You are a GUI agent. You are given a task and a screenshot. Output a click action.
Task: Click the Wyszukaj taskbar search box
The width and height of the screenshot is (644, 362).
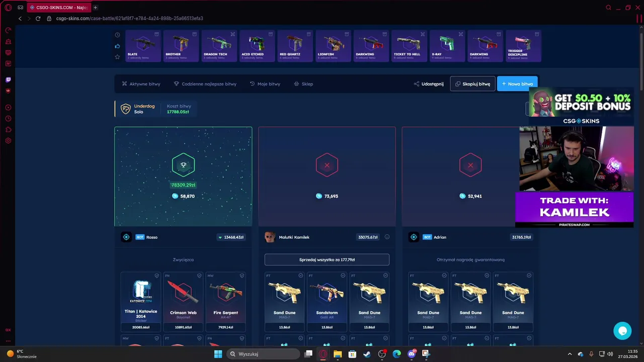263,354
